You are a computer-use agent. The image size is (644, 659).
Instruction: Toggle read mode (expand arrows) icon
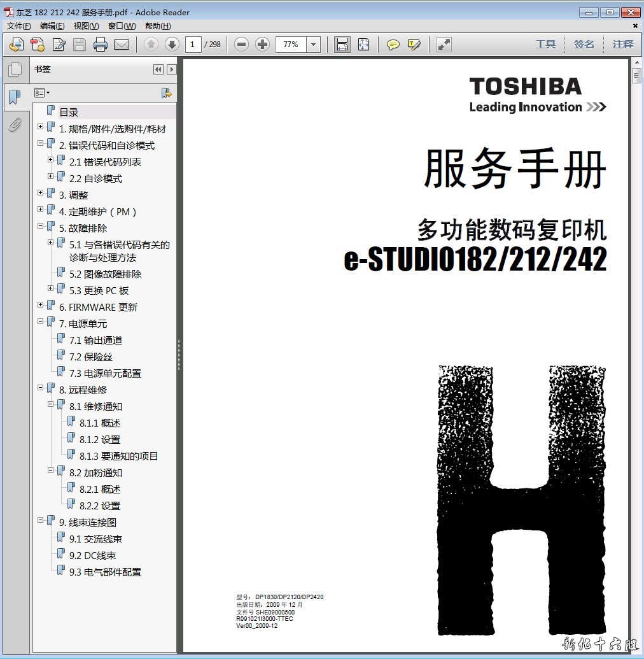(444, 45)
